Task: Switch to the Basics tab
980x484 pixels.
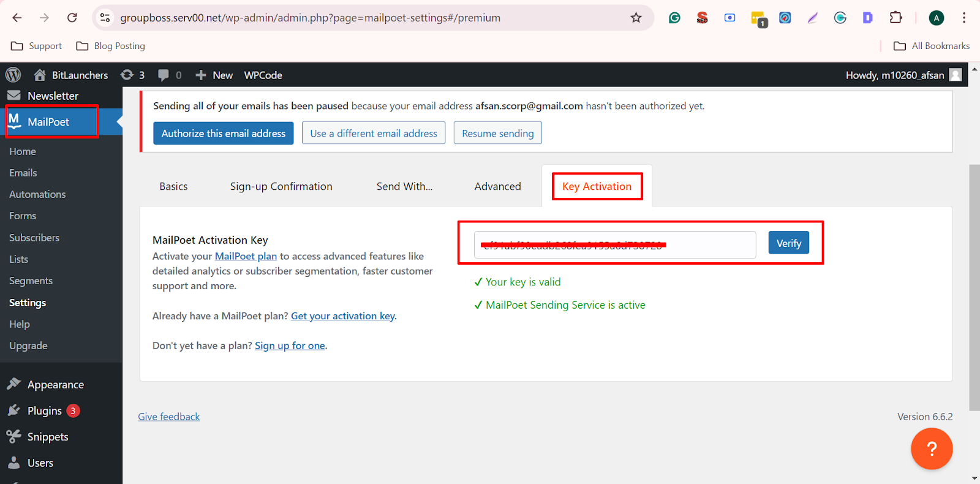Action: point(173,186)
